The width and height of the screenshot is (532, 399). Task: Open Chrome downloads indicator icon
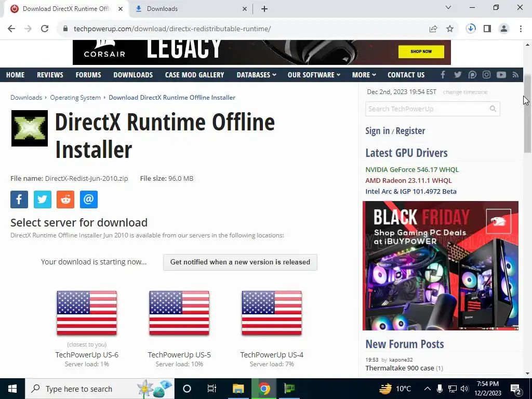[471, 29]
